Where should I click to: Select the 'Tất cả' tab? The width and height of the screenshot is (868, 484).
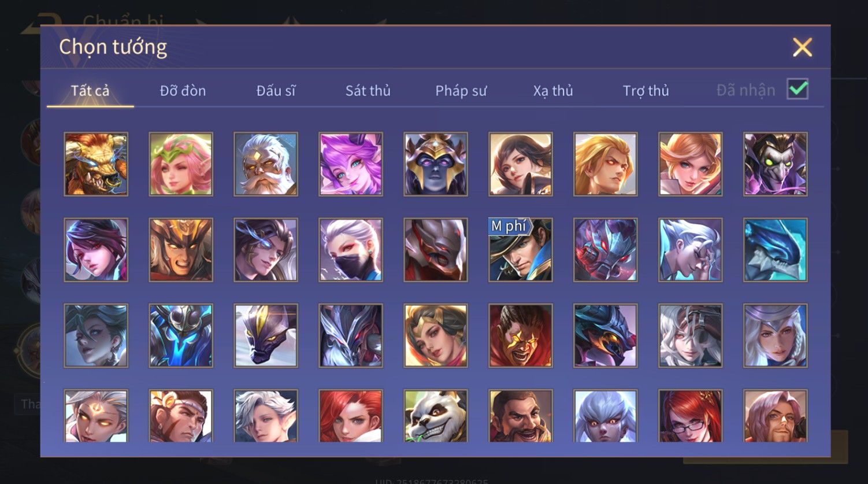pos(90,91)
